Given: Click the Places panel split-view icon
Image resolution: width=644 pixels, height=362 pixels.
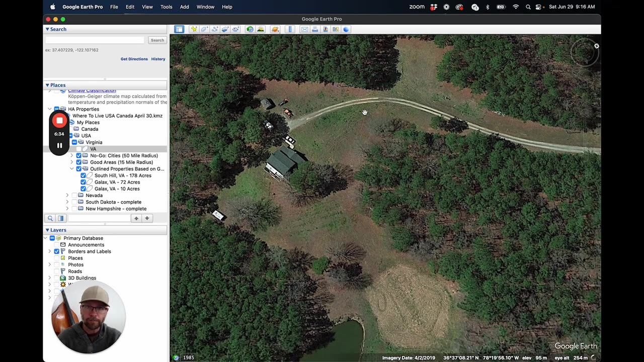Looking at the screenshot, I should (x=61, y=218).
